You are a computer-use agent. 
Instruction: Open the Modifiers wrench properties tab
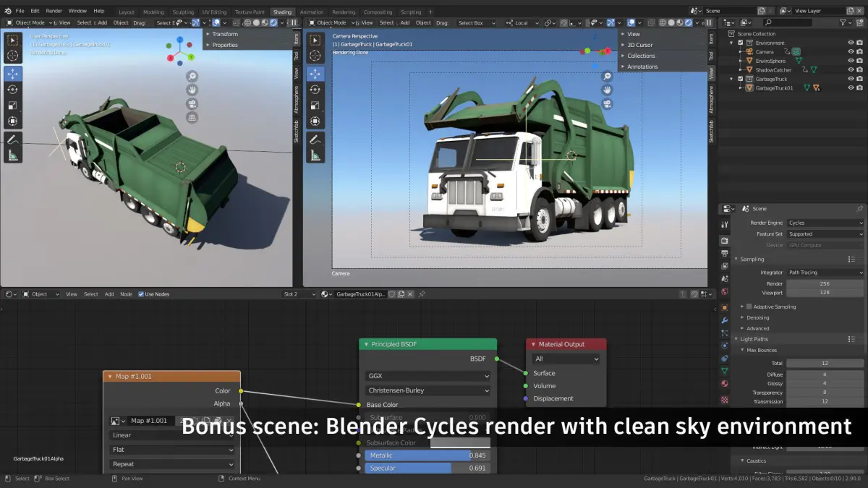click(x=725, y=320)
